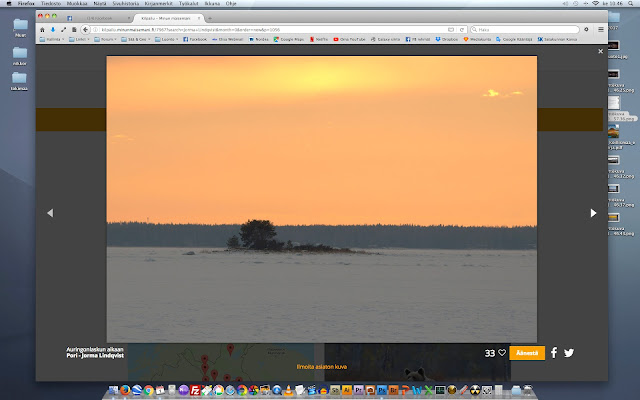Expand the Luonto bookmarks folder

click(167, 40)
